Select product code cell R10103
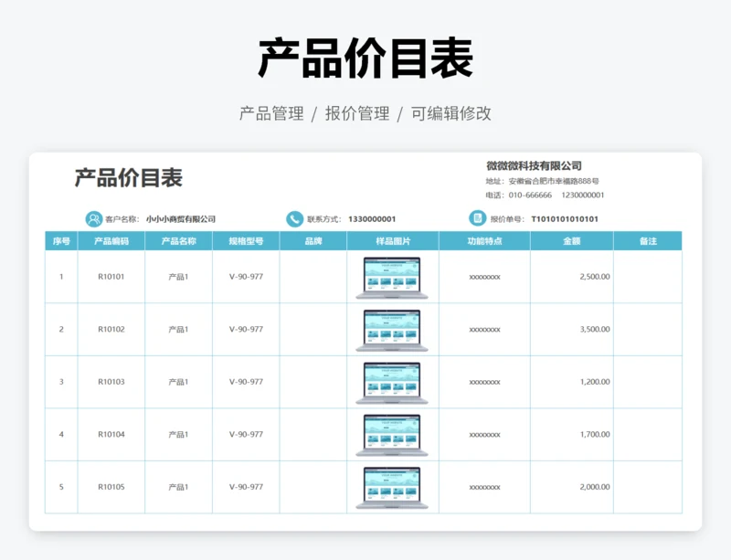The width and height of the screenshot is (731, 560). coord(111,382)
